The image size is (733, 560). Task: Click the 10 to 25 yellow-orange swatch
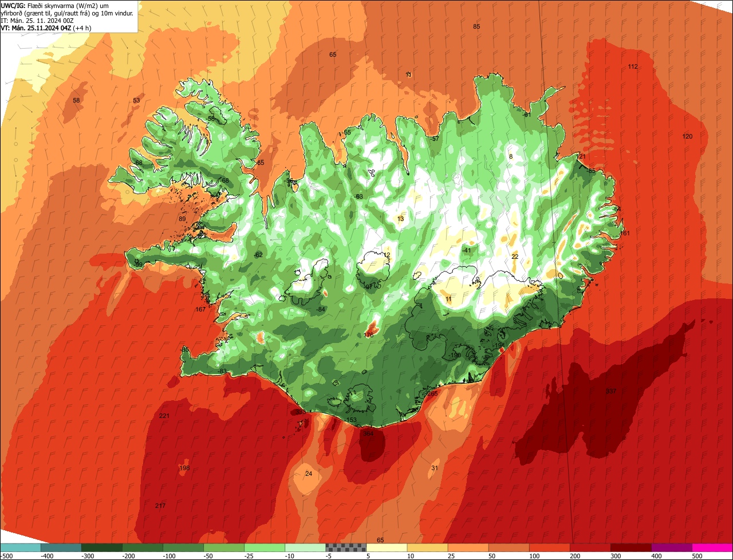tap(427, 547)
